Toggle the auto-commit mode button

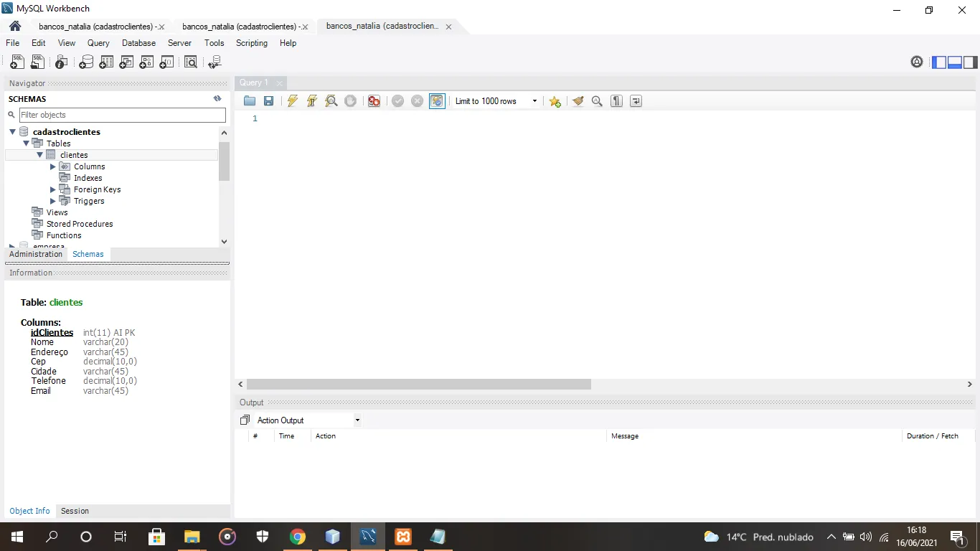click(437, 101)
